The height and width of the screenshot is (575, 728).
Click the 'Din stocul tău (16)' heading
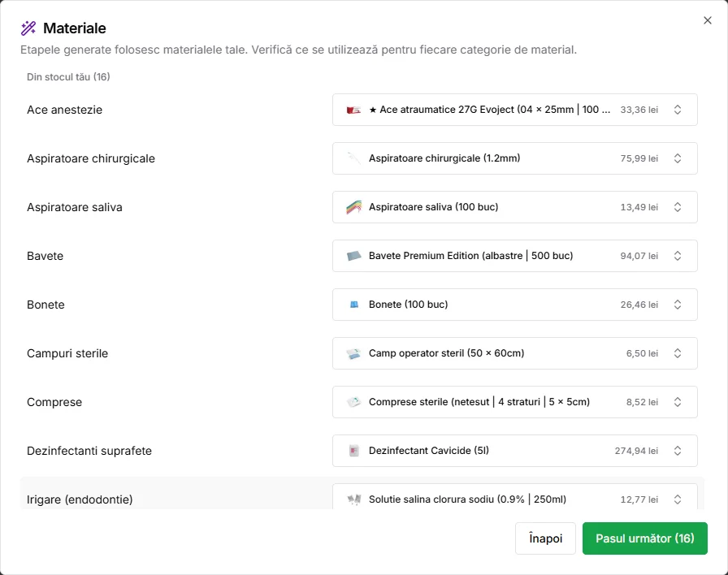tap(68, 77)
